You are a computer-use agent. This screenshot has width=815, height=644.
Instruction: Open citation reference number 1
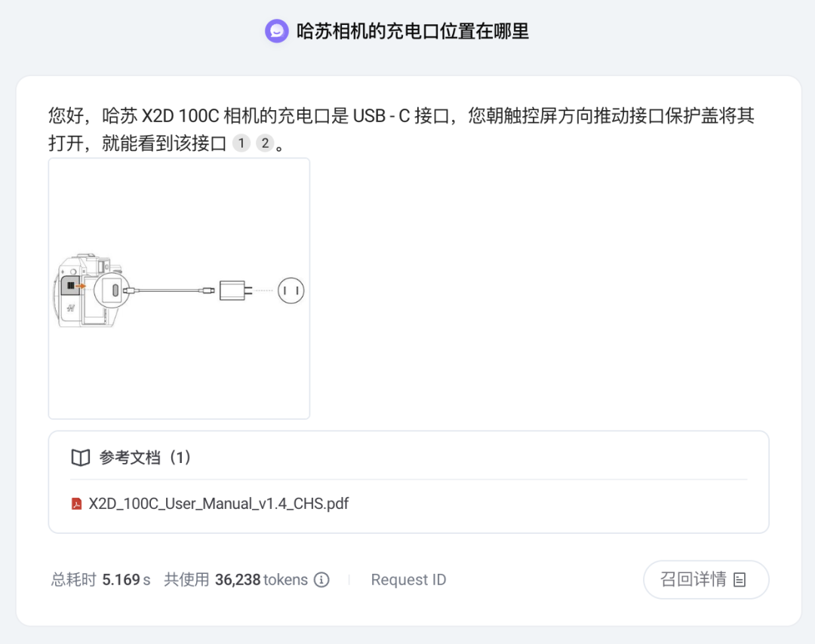click(241, 143)
